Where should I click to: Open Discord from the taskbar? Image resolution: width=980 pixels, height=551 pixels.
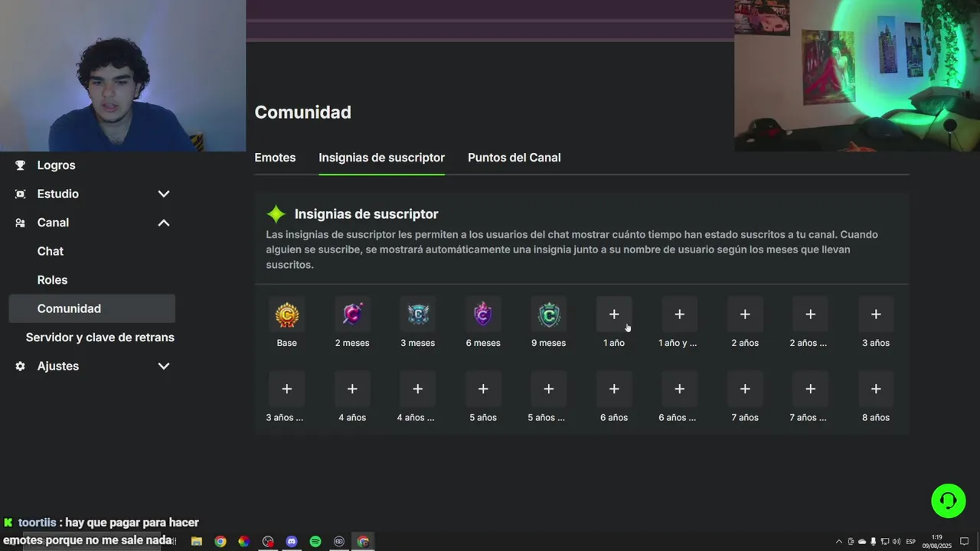292,541
